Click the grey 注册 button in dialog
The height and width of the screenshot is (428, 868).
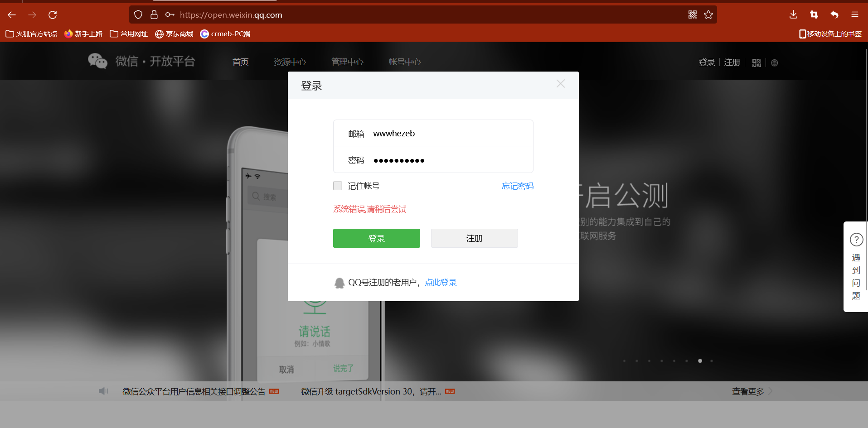pyautogui.click(x=475, y=238)
